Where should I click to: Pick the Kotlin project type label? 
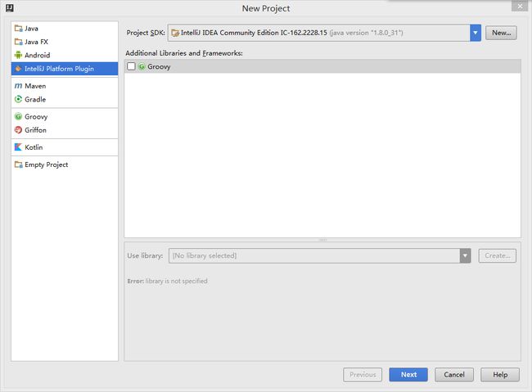pyautogui.click(x=34, y=147)
